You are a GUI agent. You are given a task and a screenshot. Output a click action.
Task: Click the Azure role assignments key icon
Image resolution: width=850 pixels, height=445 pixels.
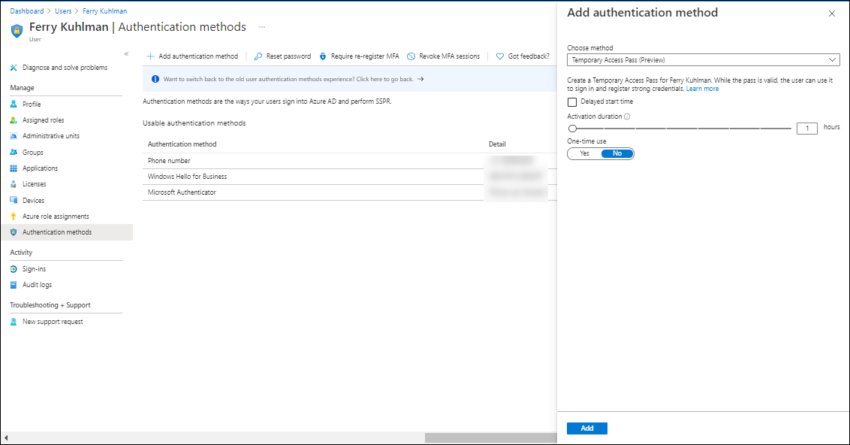pyautogui.click(x=13, y=216)
